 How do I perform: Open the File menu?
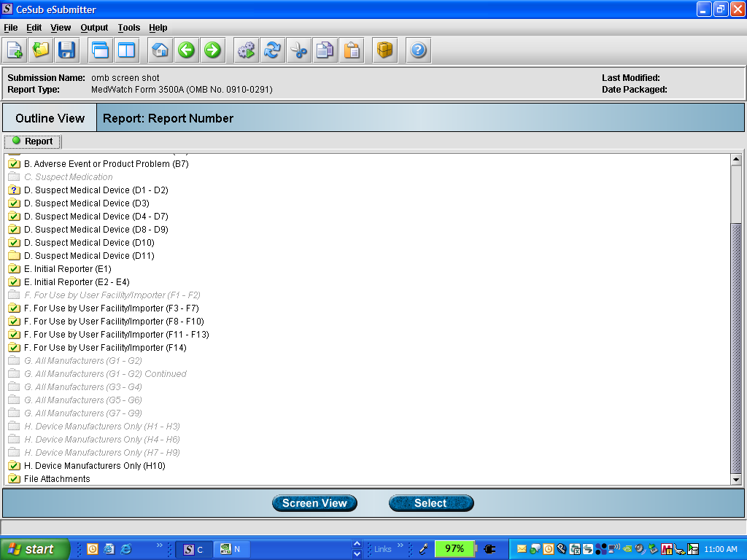[10, 28]
